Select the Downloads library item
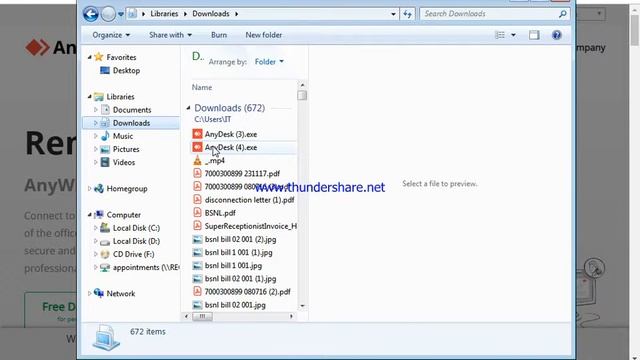The height and width of the screenshot is (360, 640). tap(131, 123)
